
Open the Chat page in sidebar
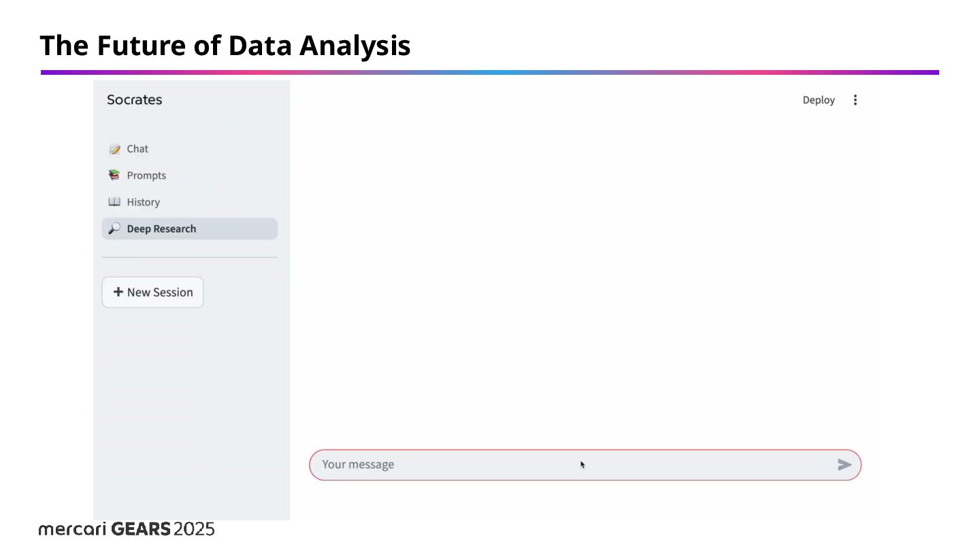coord(137,149)
